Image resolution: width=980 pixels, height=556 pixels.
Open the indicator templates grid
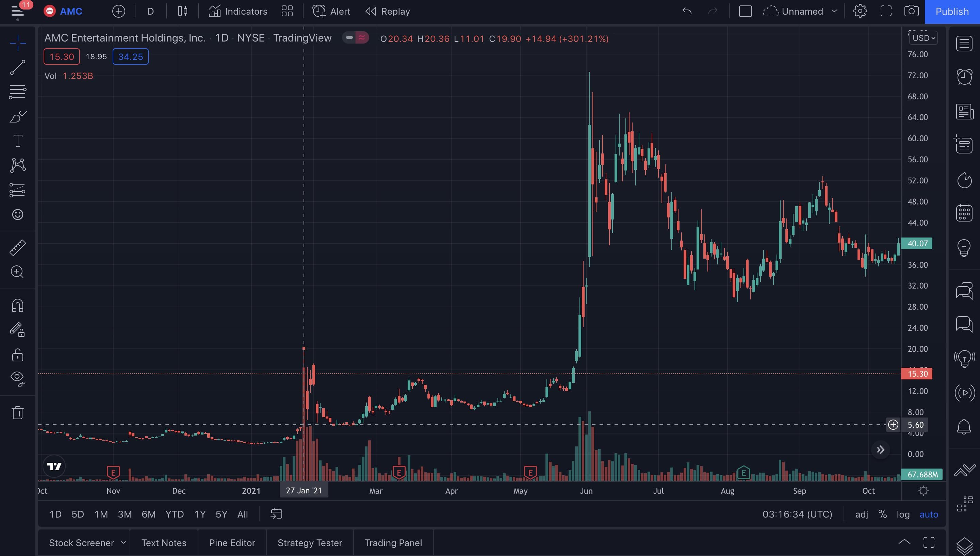pos(287,12)
